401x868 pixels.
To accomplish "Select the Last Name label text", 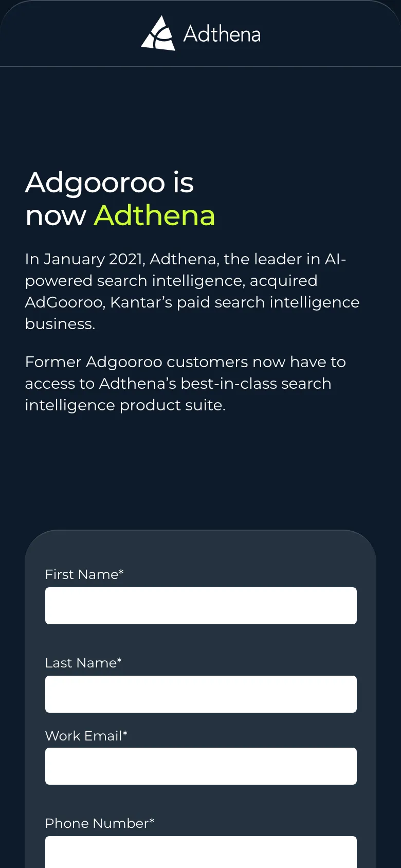I will pos(83,663).
